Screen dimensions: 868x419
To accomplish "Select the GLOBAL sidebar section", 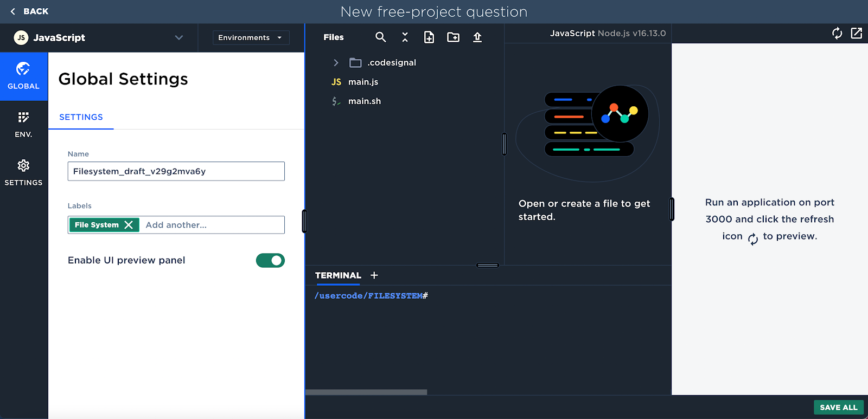I will point(23,76).
